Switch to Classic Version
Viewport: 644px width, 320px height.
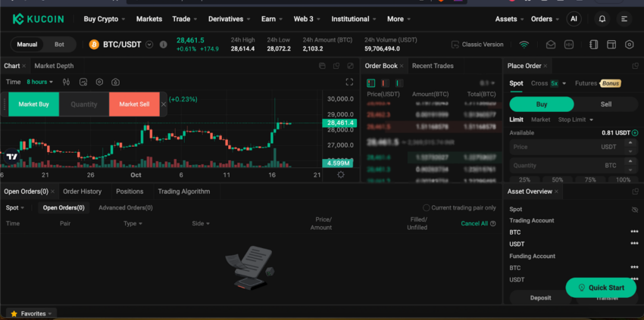477,45
